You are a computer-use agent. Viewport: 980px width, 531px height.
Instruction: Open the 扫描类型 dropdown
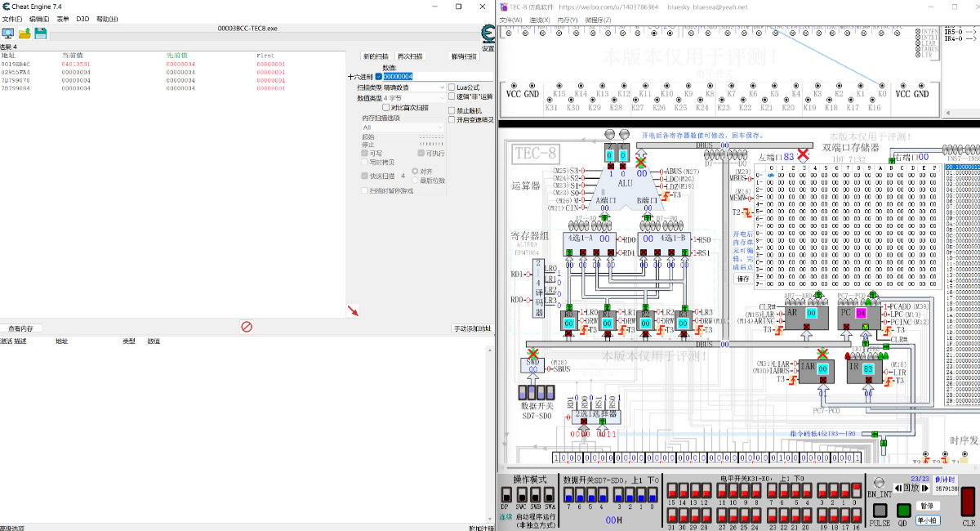[414, 87]
